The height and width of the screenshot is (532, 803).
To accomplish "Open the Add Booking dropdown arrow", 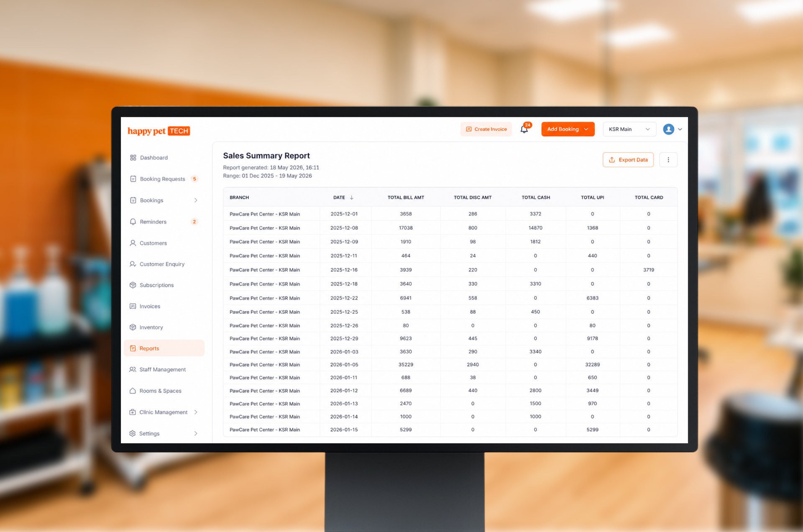I will tap(586, 129).
